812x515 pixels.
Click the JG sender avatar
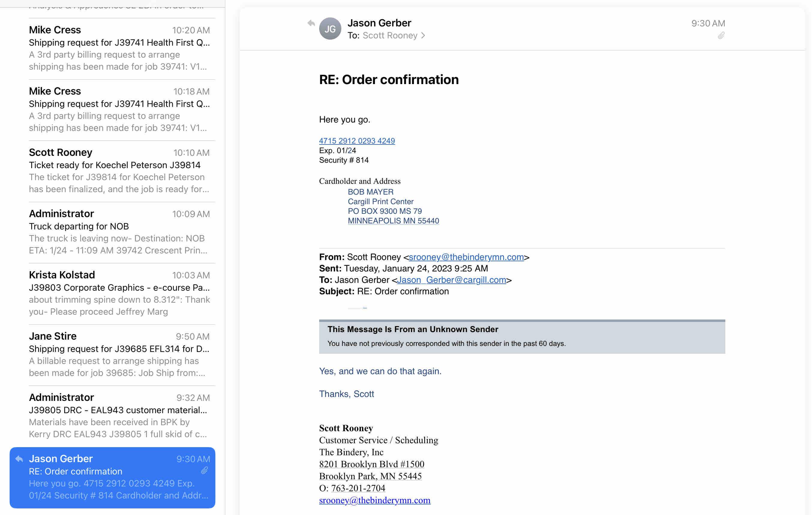330,29
